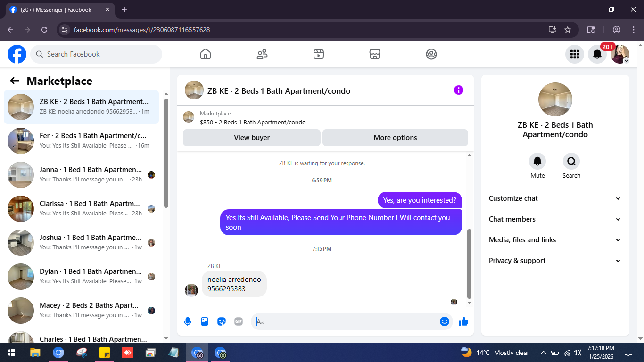
Task: Open the Marketplace storefront icon in the top navigation
Action: click(375, 54)
